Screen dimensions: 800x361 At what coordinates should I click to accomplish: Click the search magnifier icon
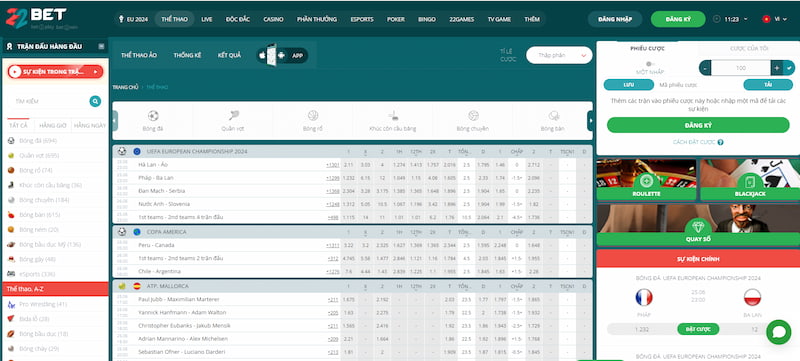coord(95,101)
